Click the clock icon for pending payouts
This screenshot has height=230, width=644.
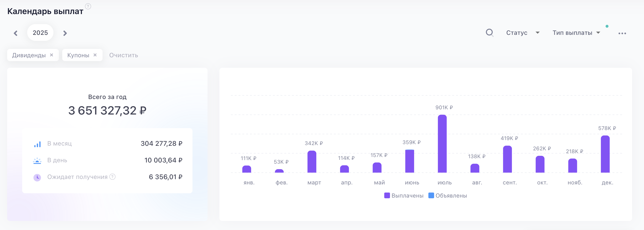click(x=37, y=177)
